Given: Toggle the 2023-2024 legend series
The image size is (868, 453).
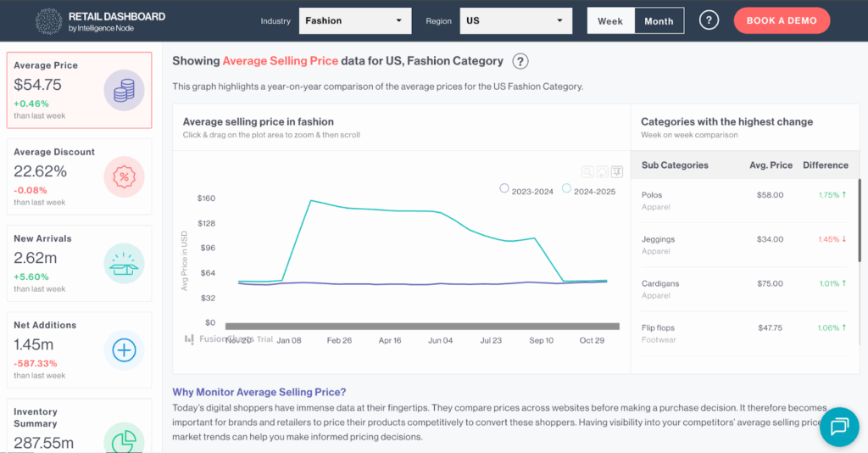Looking at the screenshot, I should [526, 191].
